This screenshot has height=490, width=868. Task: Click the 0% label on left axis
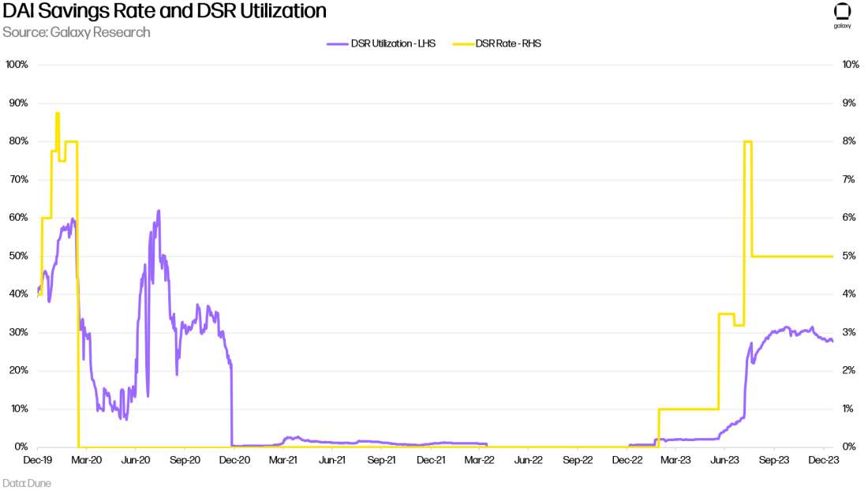tap(21, 447)
